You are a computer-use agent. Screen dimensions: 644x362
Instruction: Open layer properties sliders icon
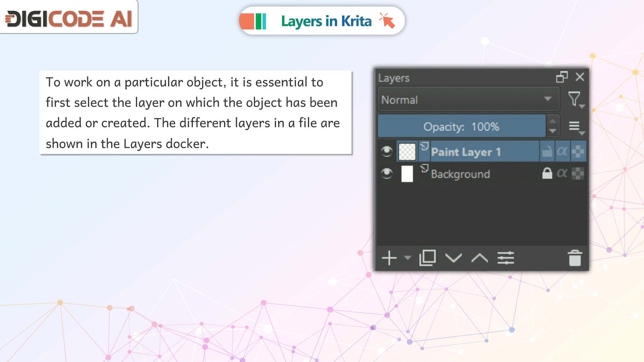tap(506, 258)
